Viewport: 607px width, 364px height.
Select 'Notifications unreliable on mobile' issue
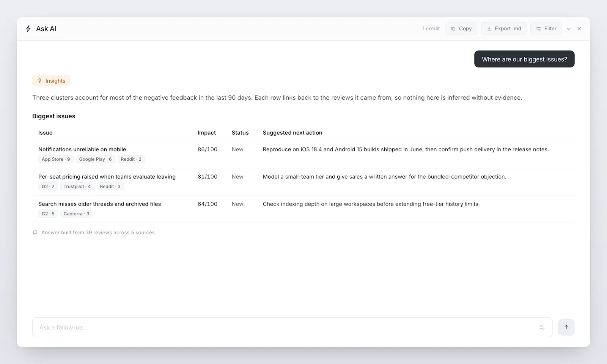82,149
